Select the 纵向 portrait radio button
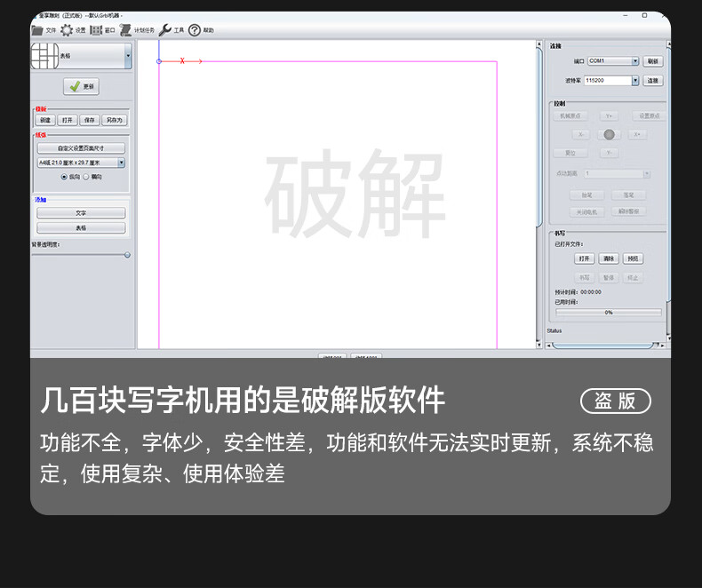 (x=64, y=177)
